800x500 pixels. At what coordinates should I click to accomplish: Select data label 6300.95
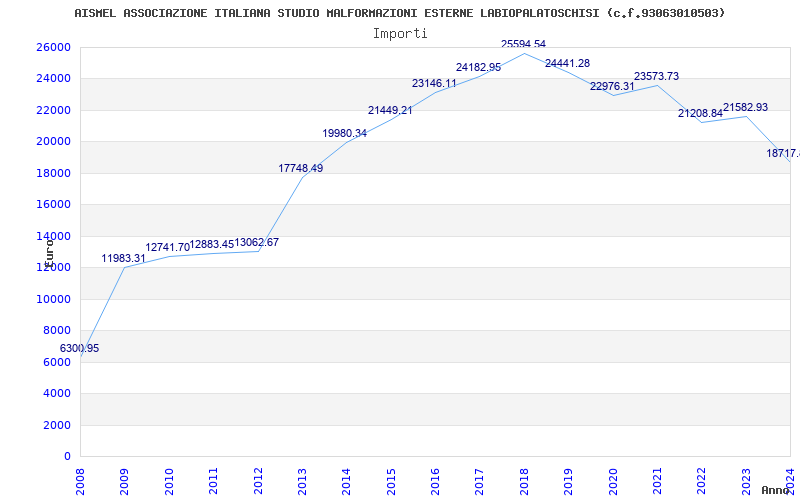(80, 348)
